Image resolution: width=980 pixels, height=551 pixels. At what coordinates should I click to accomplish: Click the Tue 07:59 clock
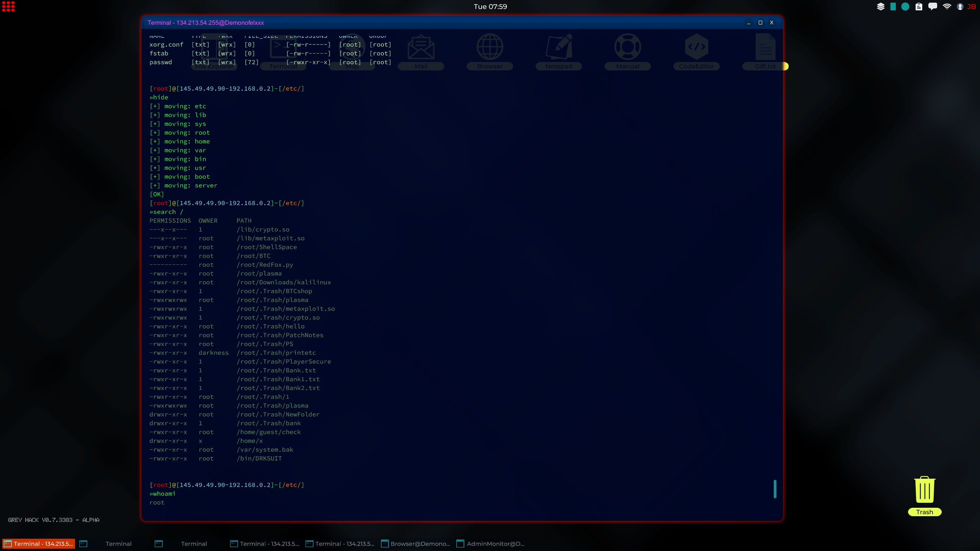tap(490, 7)
